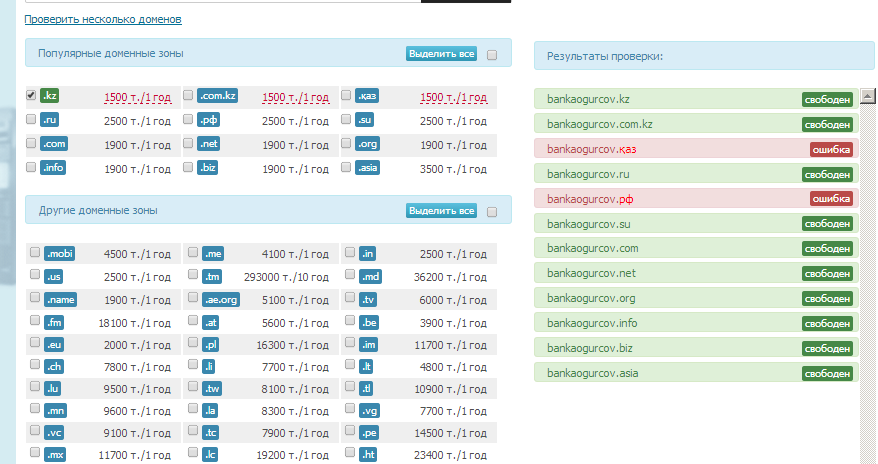Select the bankaogurcov.net result row

(696, 273)
